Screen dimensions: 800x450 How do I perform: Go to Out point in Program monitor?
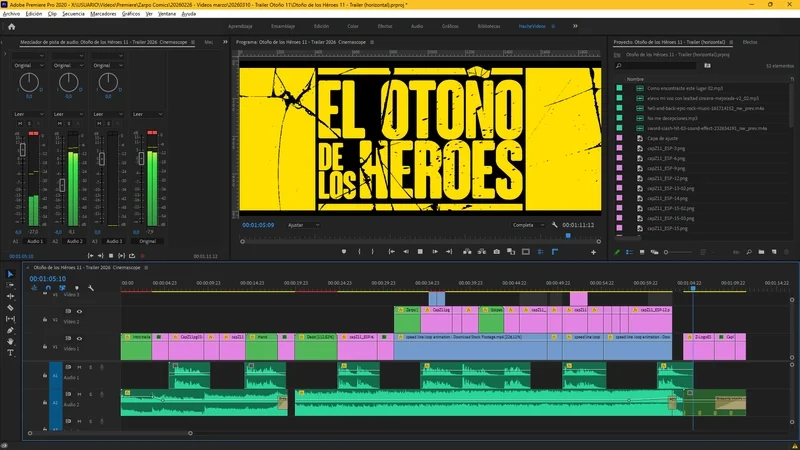[449, 252]
